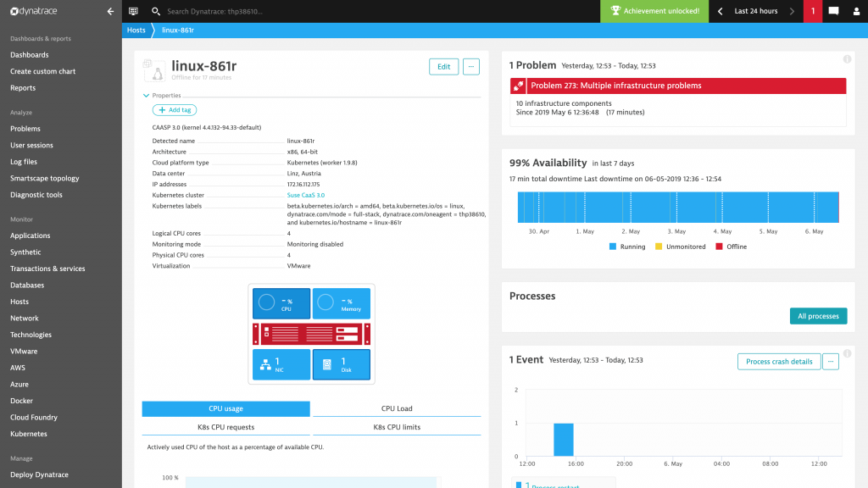Open Azure in the sidebar
This screenshot has height=488, width=868.
pyautogui.click(x=19, y=385)
